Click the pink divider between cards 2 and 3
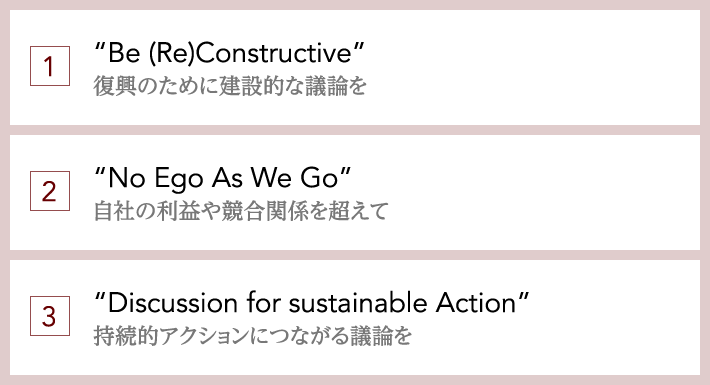 pyautogui.click(x=355, y=255)
